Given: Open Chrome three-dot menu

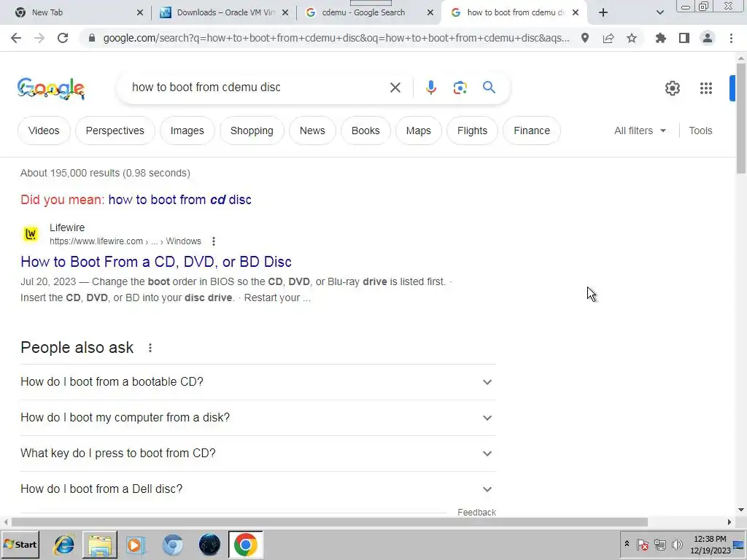Looking at the screenshot, I should coord(731,38).
